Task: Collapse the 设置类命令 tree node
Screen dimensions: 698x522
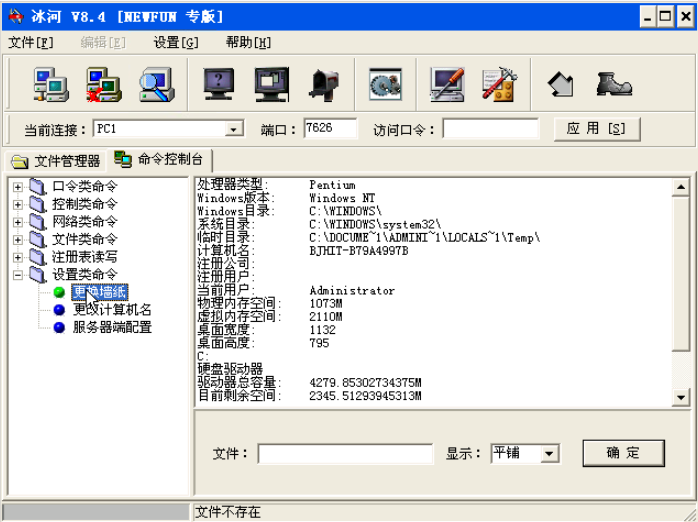Action: tap(18, 275)
